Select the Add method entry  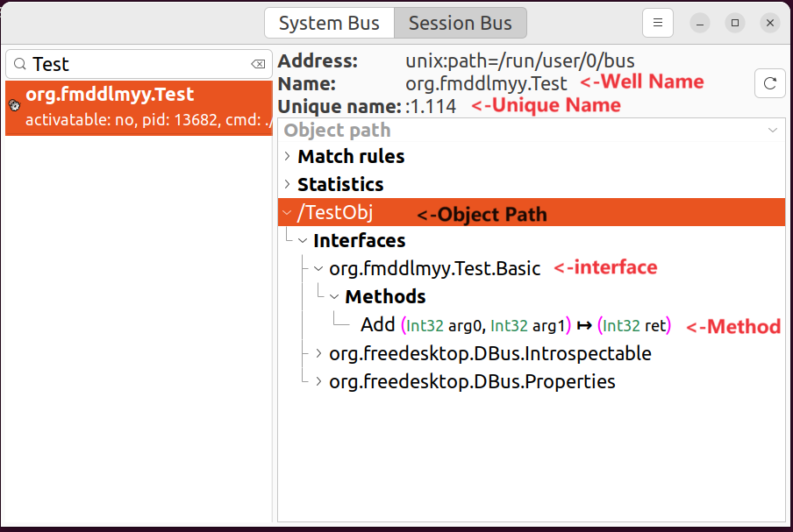click(x=378, y=325)
